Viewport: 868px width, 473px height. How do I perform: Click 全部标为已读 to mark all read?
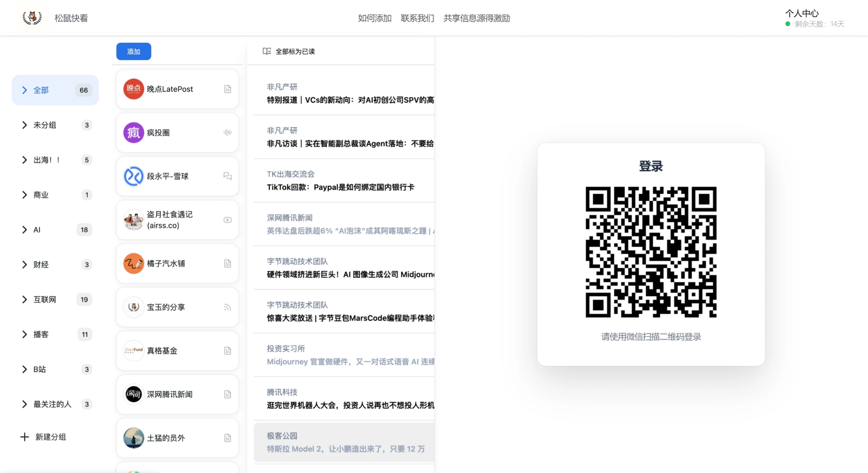click(x=295, y=51)
